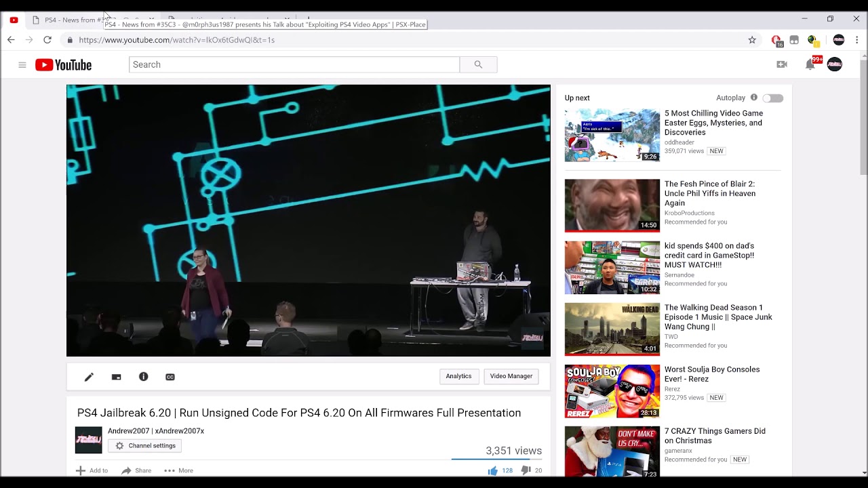This screenshot has height=488, width=868.
Task: Click the oddheader channel name
Action: 679,142
